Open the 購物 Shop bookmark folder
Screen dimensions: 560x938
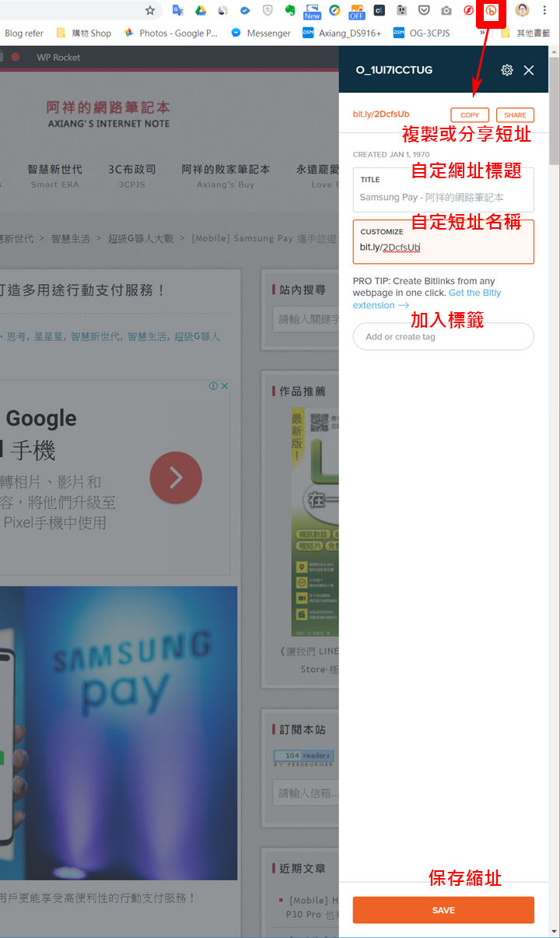pos(84,33)
